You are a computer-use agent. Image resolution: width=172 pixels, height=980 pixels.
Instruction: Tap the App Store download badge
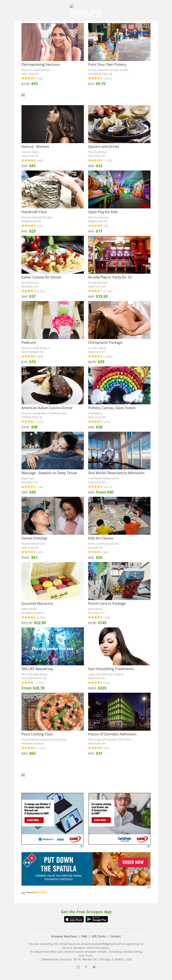click(x=74, y=919)
